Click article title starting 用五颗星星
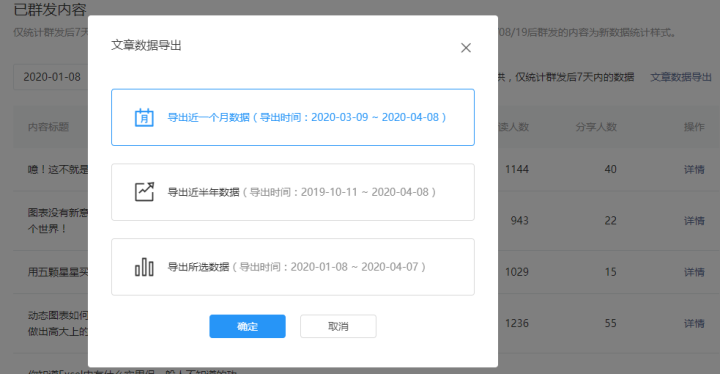Image resolution: width=720 pixels, height=374 pixels. coord(58,272)
